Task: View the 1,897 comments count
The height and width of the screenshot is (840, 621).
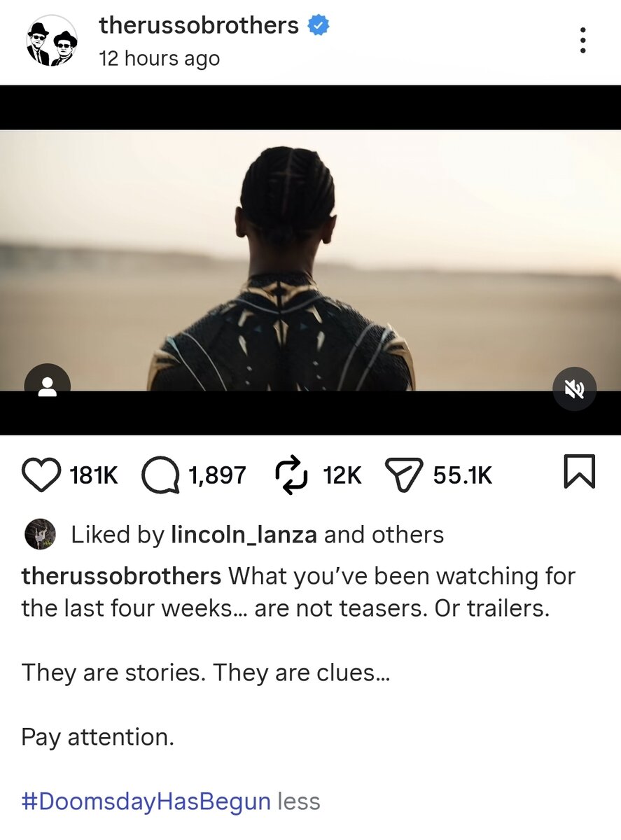Action: (217, 476)
